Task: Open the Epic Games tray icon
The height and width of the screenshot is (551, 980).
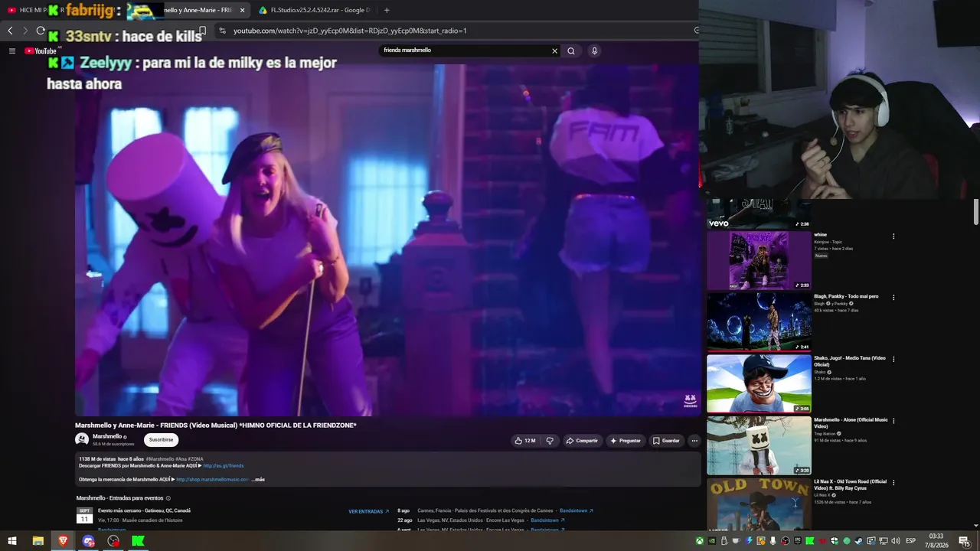Action: coord(797,541)
